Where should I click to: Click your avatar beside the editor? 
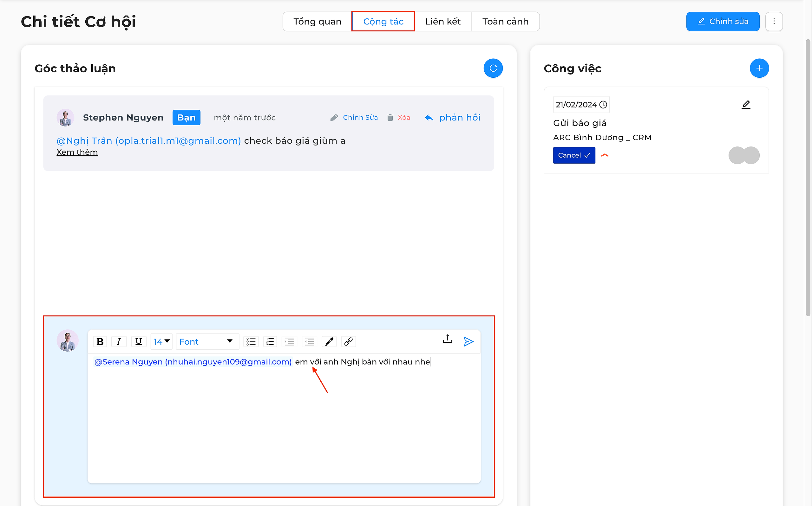[x=67, y=341]
